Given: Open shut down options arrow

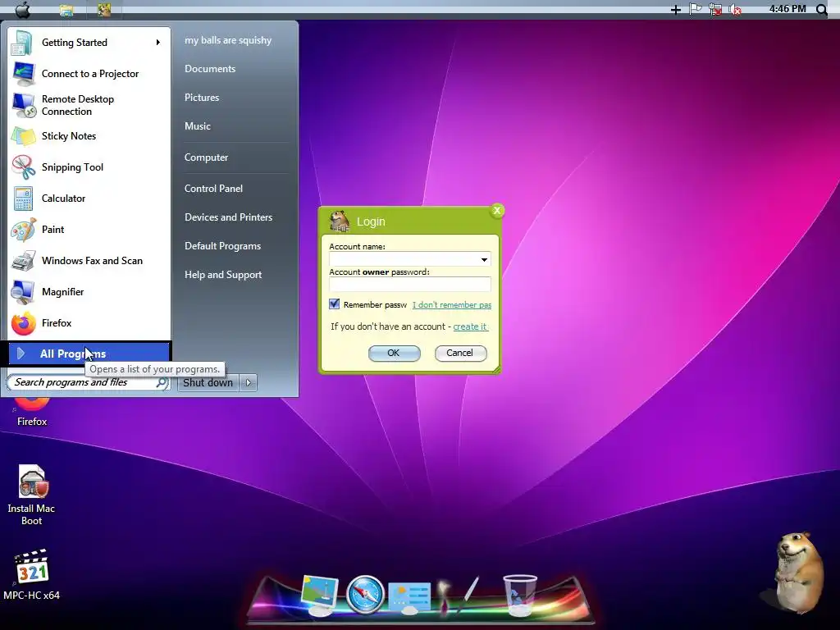Looking at the screenshot, I should pyautogui.click(x=248, y=382).
